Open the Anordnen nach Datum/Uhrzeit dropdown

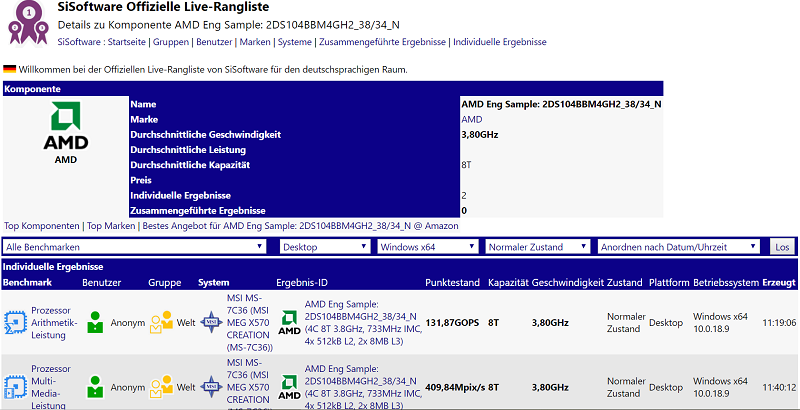click(x=679, y=247)
